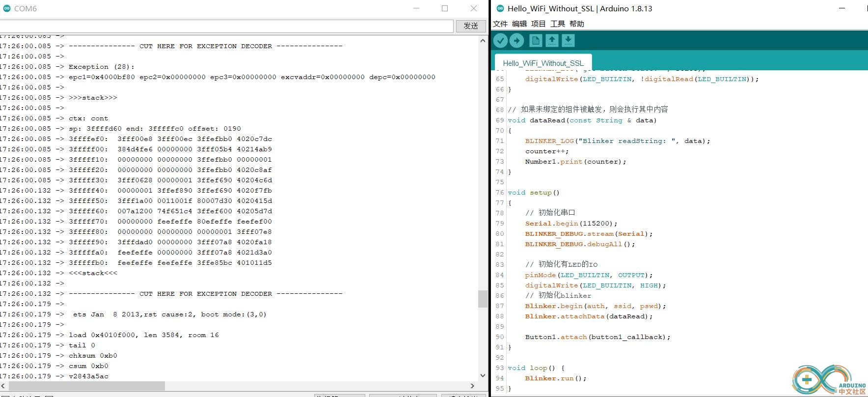Click the 'csum 0xb0' log line
This screenshot has height=397, width=868.
(88, 366)
